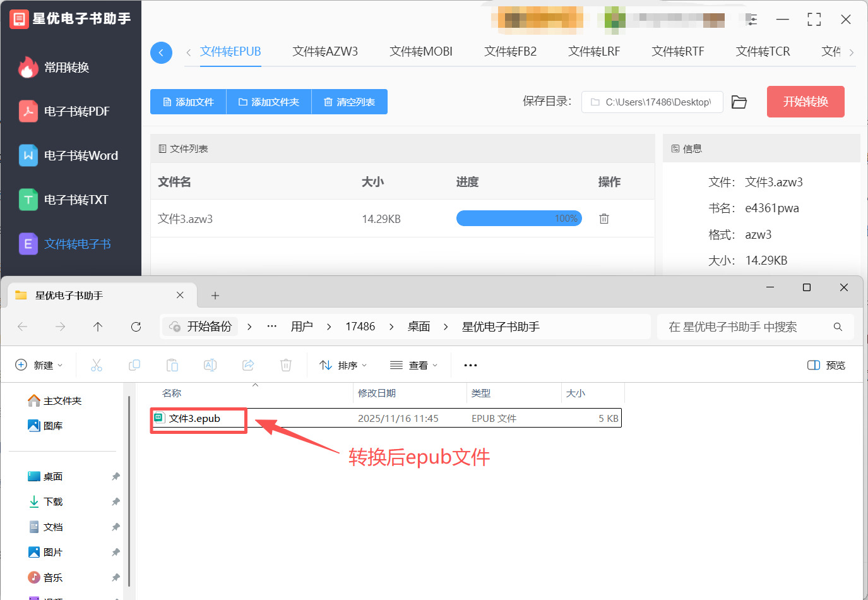Sort by the 名称 column header
The height and width of the screenshot is (600, 868).
172,393
